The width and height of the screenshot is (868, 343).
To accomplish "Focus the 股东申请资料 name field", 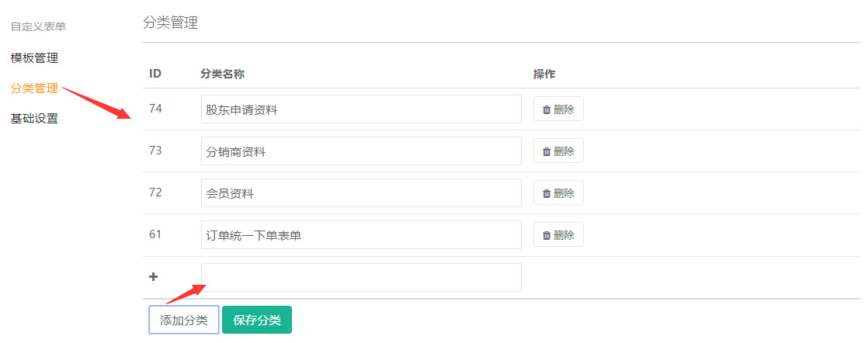I will click(x=361, y=109).
